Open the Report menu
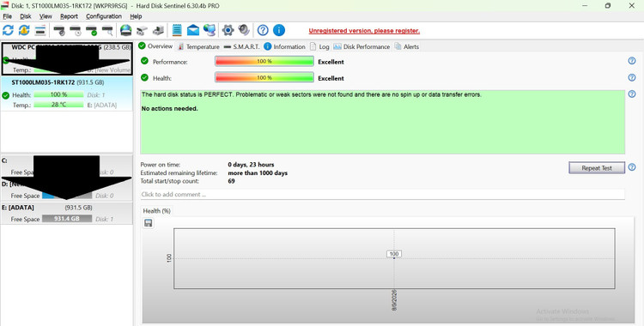 pyautogui.click(x=69, y=16)
